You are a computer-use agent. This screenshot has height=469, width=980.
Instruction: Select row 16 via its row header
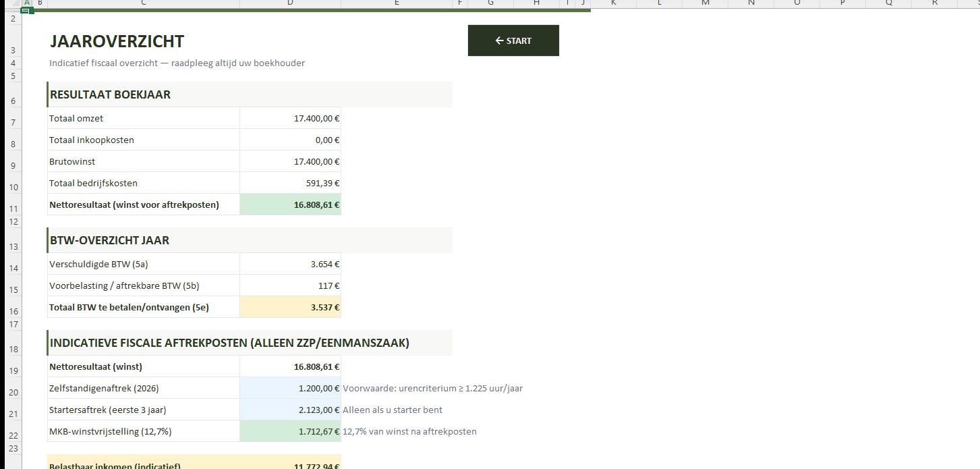(11, 311)
